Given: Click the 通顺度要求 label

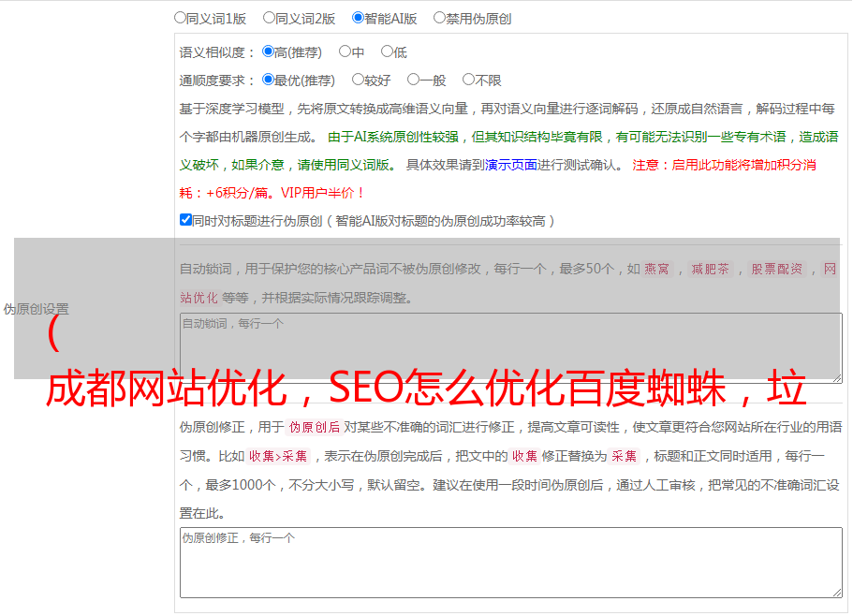Looking at the screenshot, I should click(x=217, y=81).
